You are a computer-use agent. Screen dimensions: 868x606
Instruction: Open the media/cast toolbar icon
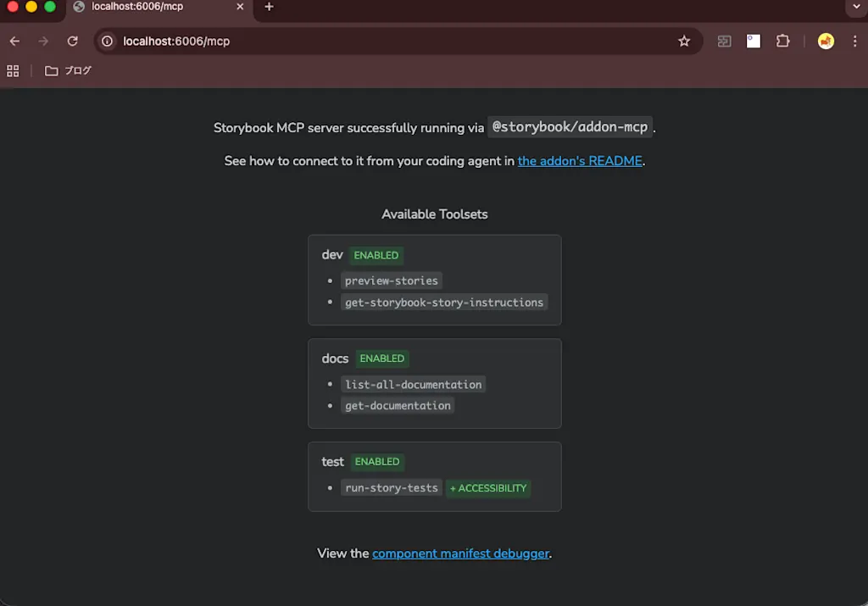coord(724,41)
